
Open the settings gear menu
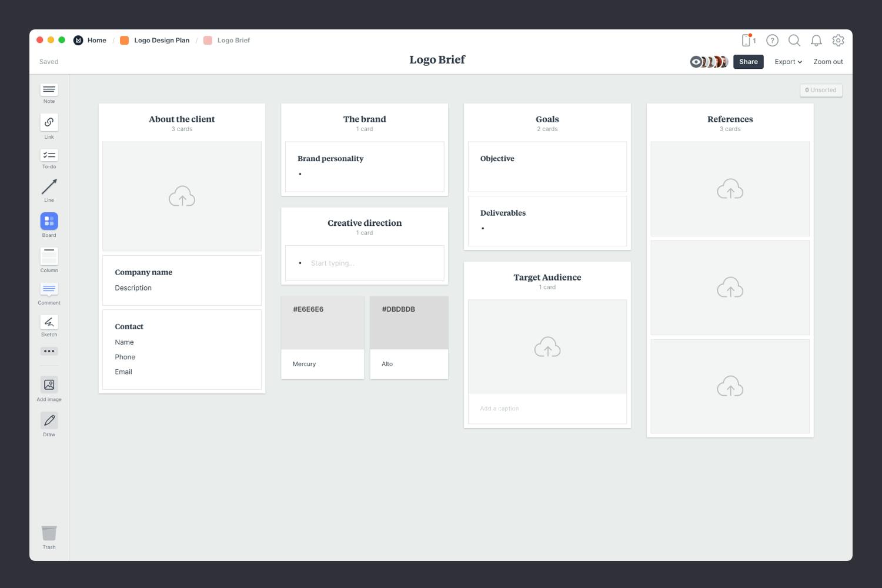pyautogui.click(x=838, y=41)
